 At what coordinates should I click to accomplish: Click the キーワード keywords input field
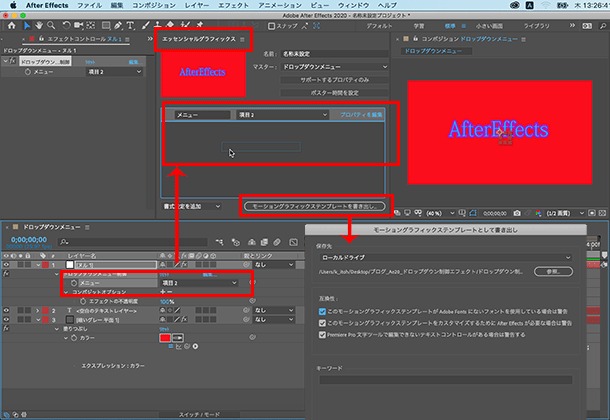point(445,380)
